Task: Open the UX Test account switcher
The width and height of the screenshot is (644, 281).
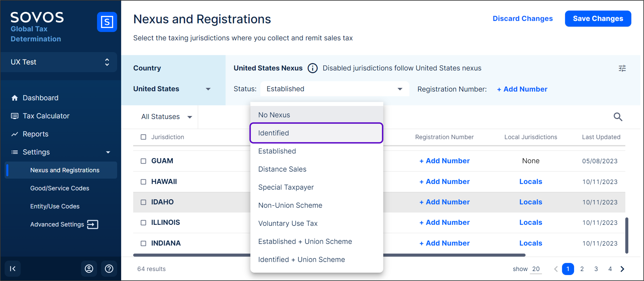Action: (x=59, y=62)
